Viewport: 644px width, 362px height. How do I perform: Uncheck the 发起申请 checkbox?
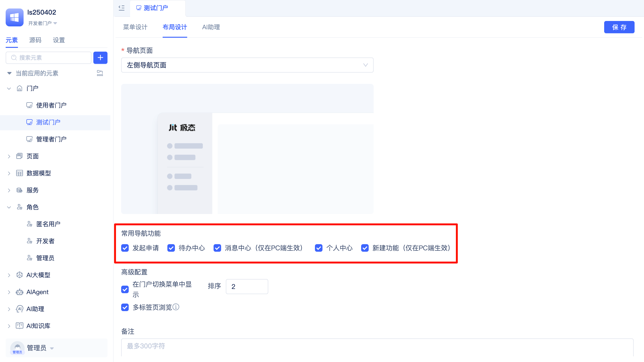coord(125,248)
